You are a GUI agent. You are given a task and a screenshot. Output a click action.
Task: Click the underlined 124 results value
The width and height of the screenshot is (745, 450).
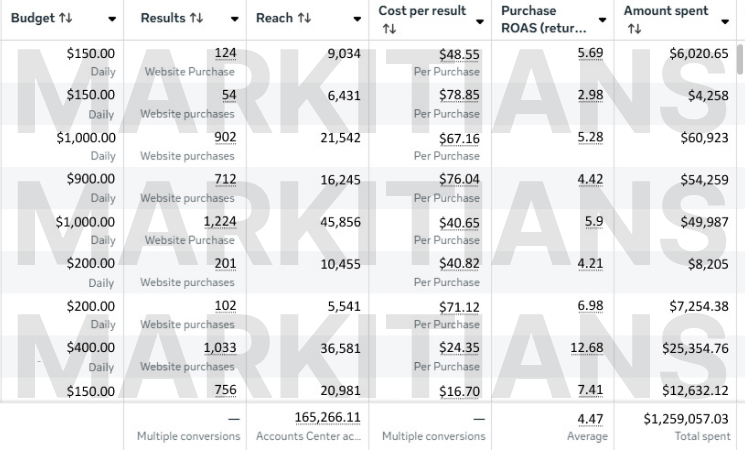coord(225,54)
